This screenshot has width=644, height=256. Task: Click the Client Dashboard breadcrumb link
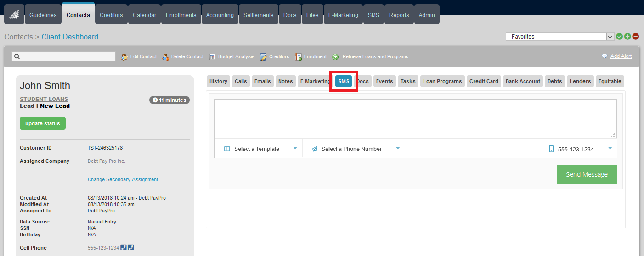70,37
